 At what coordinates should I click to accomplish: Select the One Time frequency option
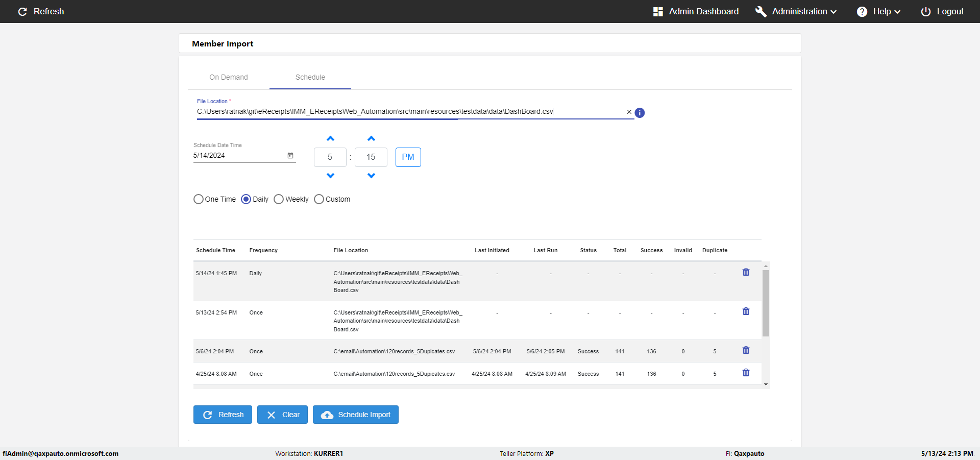click(x=199, y=199)
